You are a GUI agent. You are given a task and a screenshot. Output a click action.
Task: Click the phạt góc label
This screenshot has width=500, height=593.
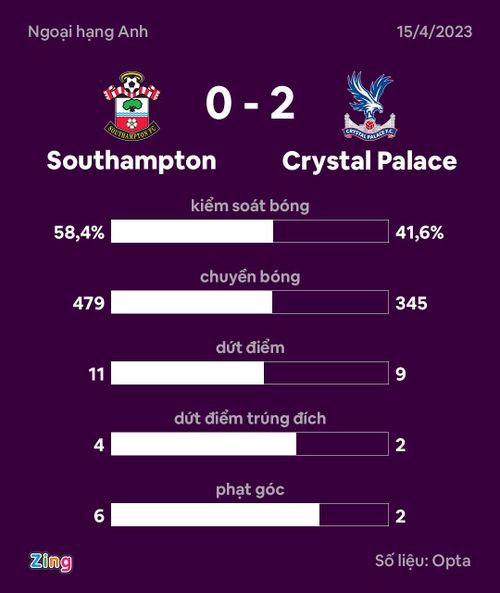tap(250, 490)
